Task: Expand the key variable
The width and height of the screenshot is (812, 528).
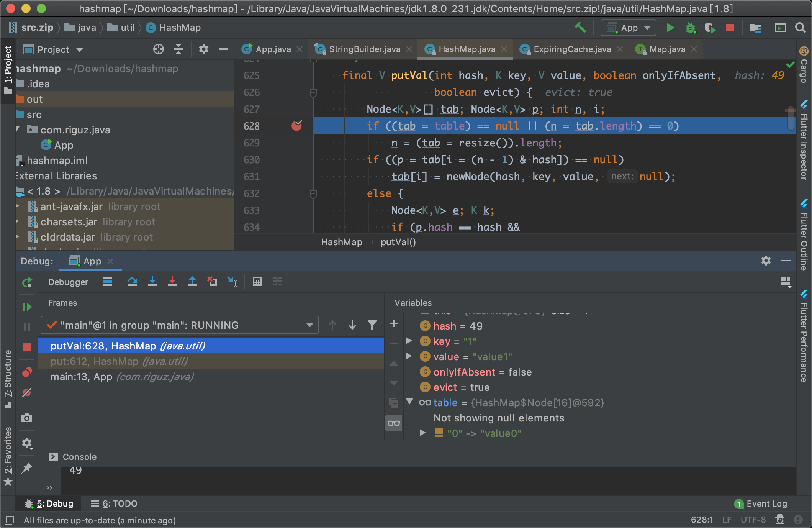Action: [409, 341]
